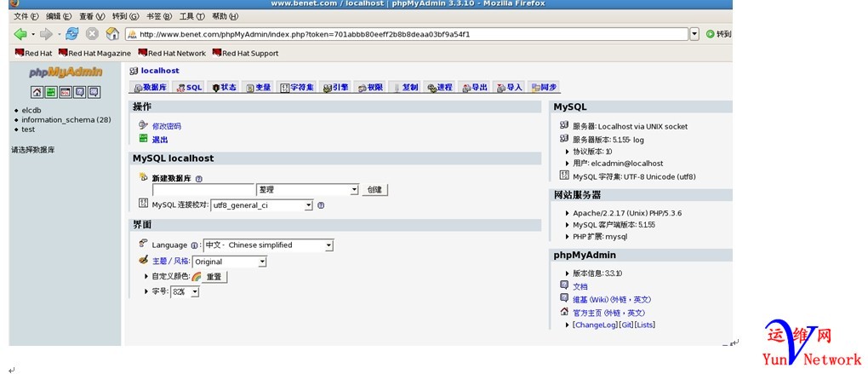868x374 pixels.
Task: Click the server icon before localhost title
Action: (x=134, y=71)
